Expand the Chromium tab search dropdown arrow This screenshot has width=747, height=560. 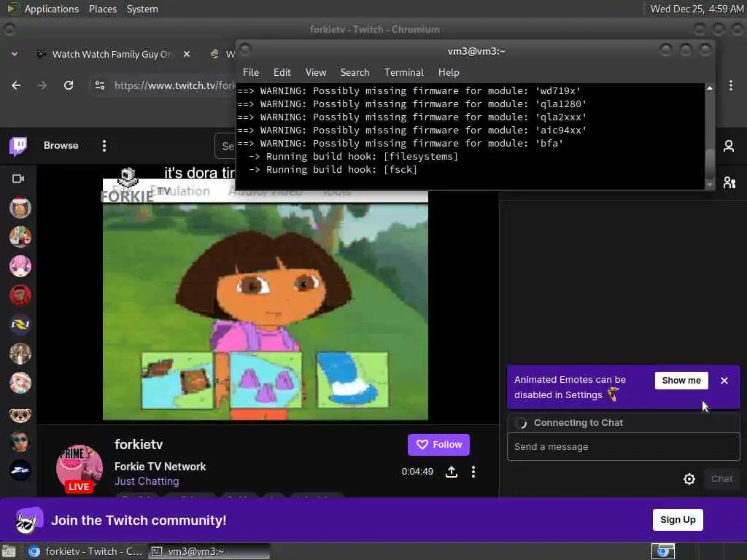[x=15, y=54]
